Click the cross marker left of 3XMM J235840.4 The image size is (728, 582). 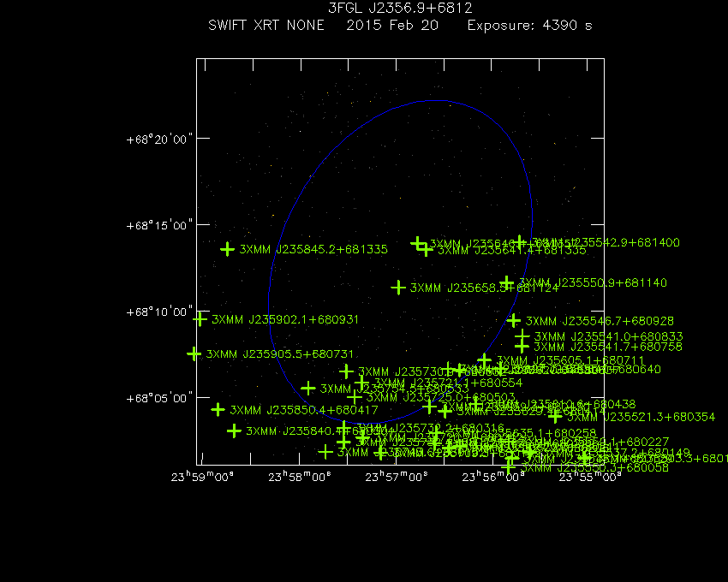coord(234,431)
